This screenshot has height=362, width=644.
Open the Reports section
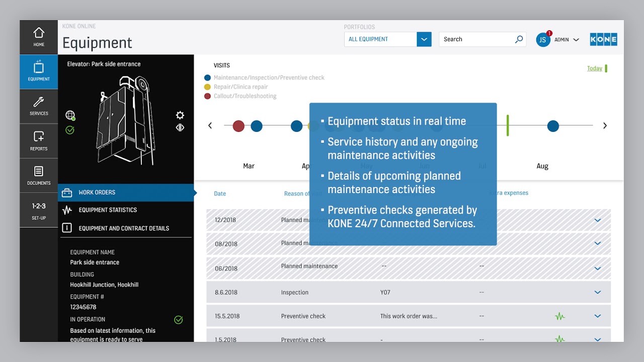pos(39,141)
